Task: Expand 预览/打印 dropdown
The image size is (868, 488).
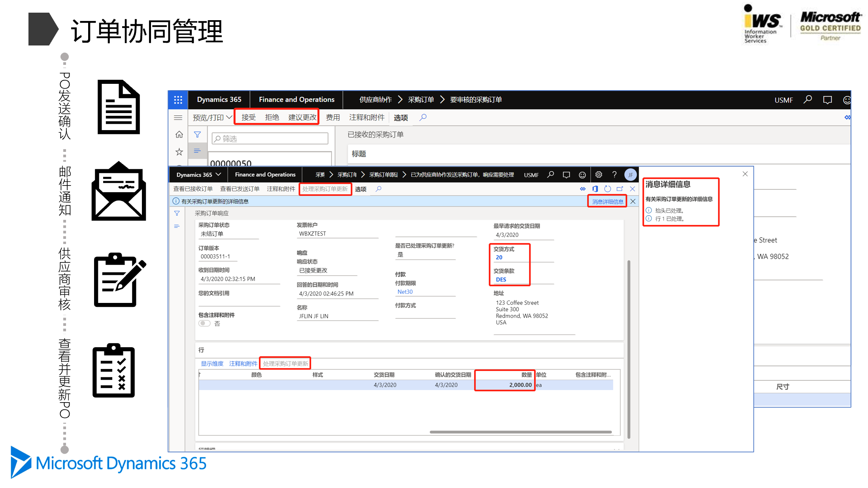Action: click(212, 117)
